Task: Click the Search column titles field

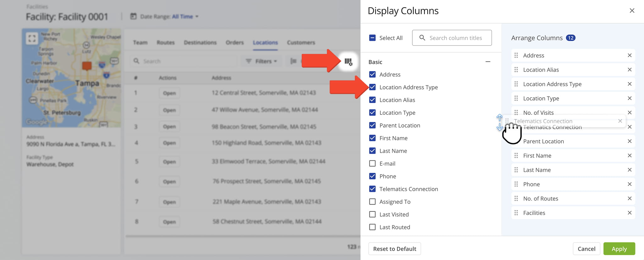Action: click(x=455, y=38)
